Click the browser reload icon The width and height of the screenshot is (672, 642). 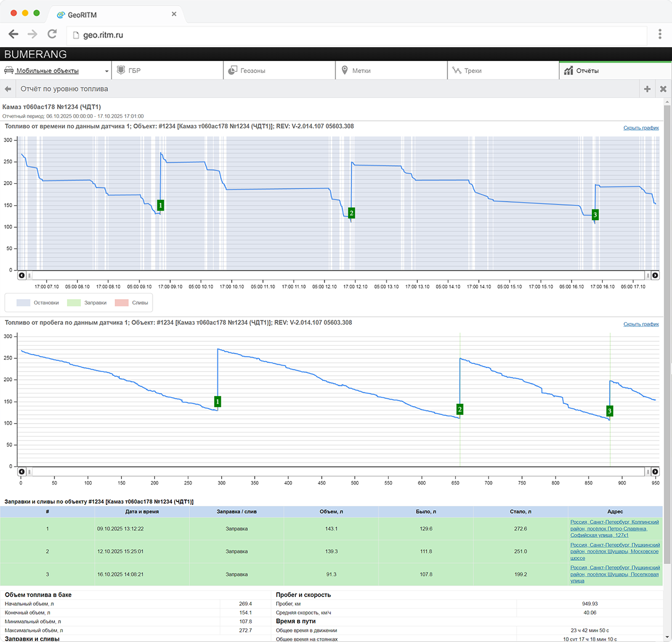[x=52, y=34]
